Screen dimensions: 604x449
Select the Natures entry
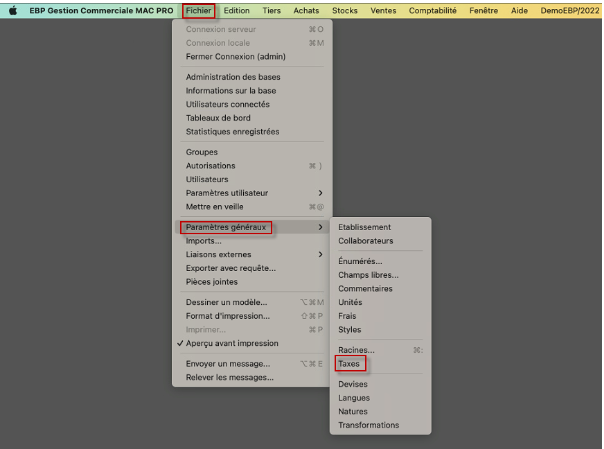pyautogui.click(x=380, y=411)
